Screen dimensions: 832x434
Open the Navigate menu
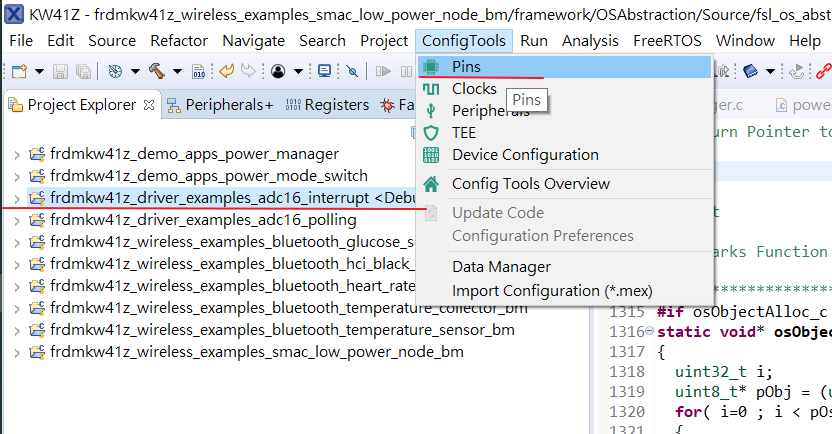coord(254,41)
